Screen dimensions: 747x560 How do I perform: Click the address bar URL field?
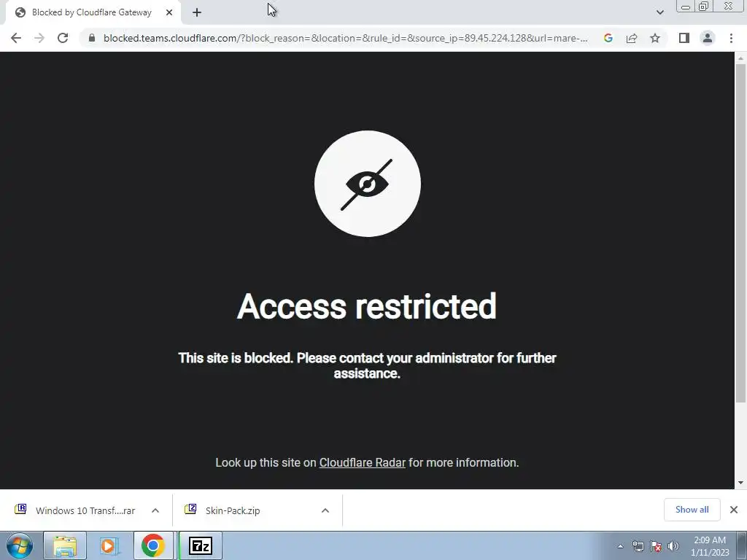coord(345,38)
